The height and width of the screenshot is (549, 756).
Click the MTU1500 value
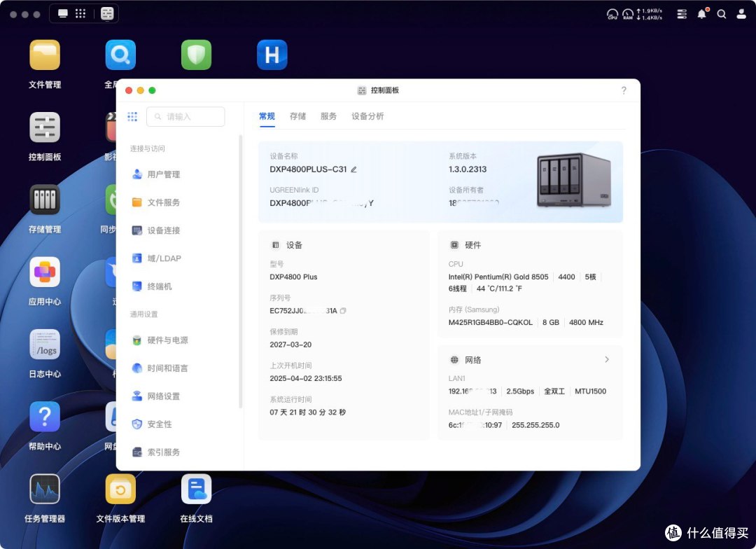click(590, 391)
